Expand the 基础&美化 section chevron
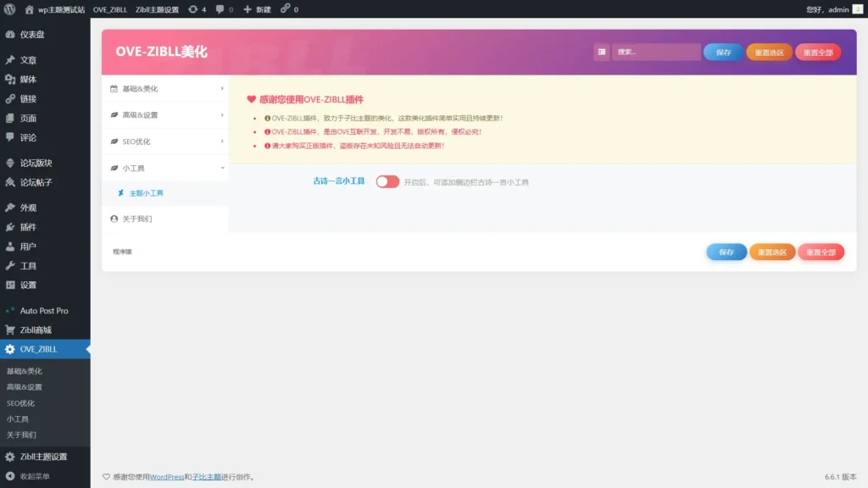This screenshot has width=868, height=488. [x=222, y=88]
